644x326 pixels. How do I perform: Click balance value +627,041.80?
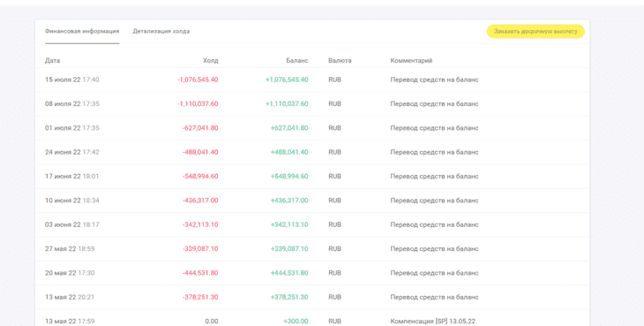pos(289,128)
